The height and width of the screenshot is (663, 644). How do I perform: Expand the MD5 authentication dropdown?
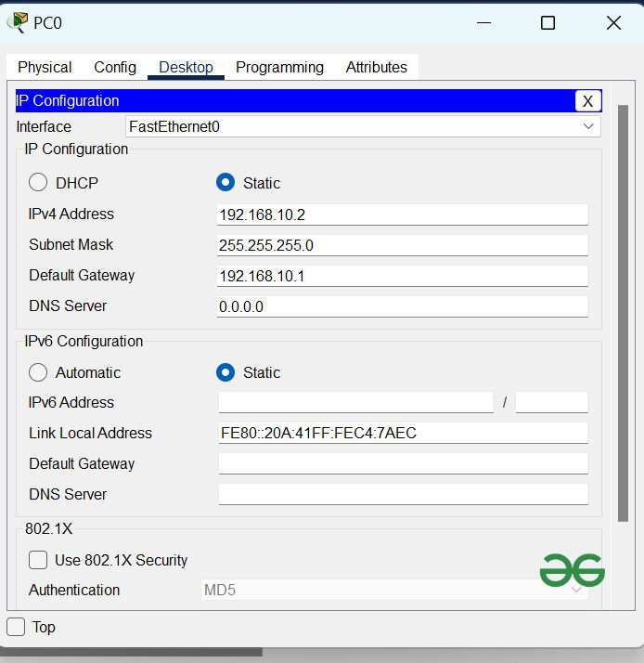394,590
